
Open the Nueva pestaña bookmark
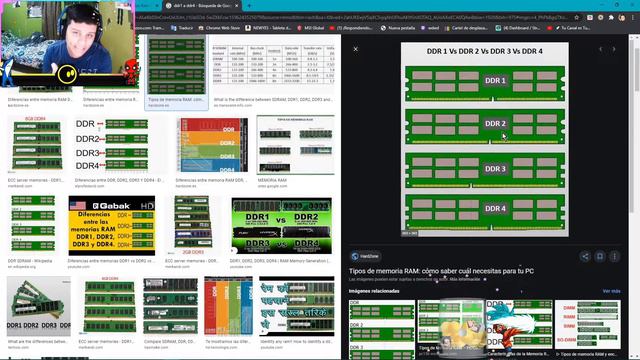[398, 28]
